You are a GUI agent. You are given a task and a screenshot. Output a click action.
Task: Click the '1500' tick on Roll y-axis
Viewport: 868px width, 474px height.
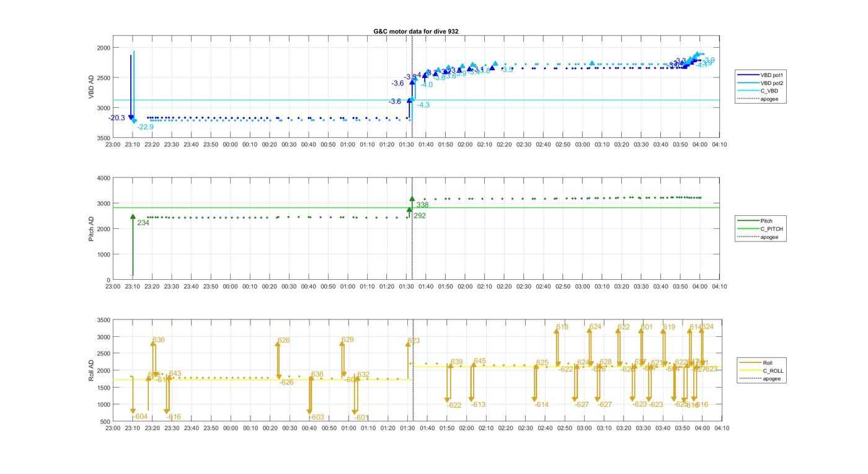pos(104,388)
